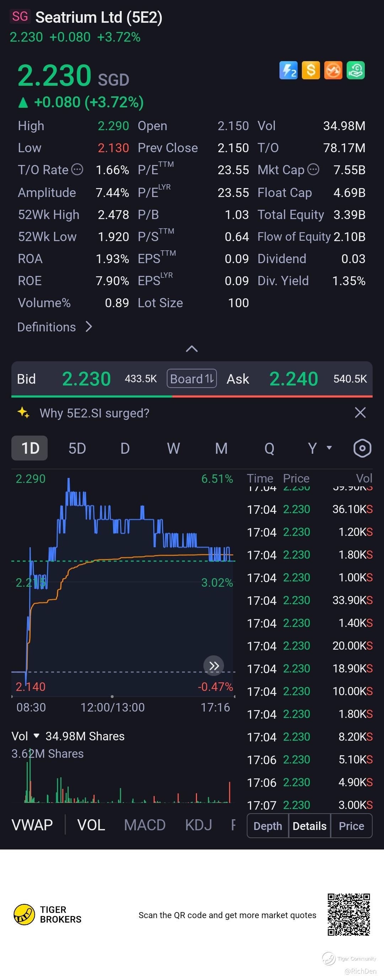Switch to the Price tab
This screenshot has height=980, width=384.
point(352,826)
